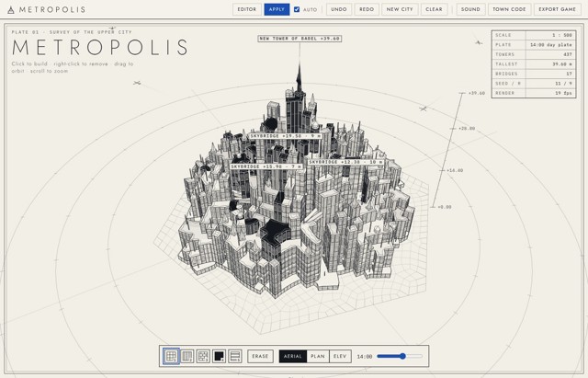
Task: Switch to the ELEV view tab
Action: pos(340,356)
